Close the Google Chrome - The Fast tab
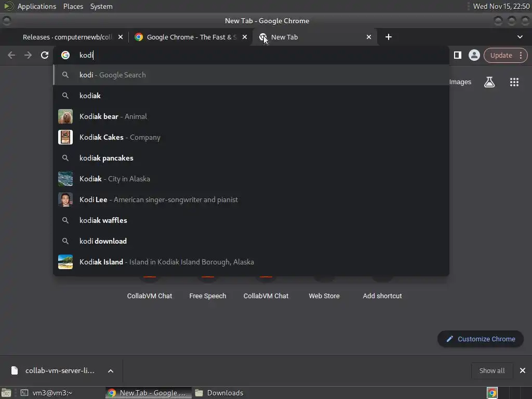Viewport: 532px width, 399px height. 244,37
